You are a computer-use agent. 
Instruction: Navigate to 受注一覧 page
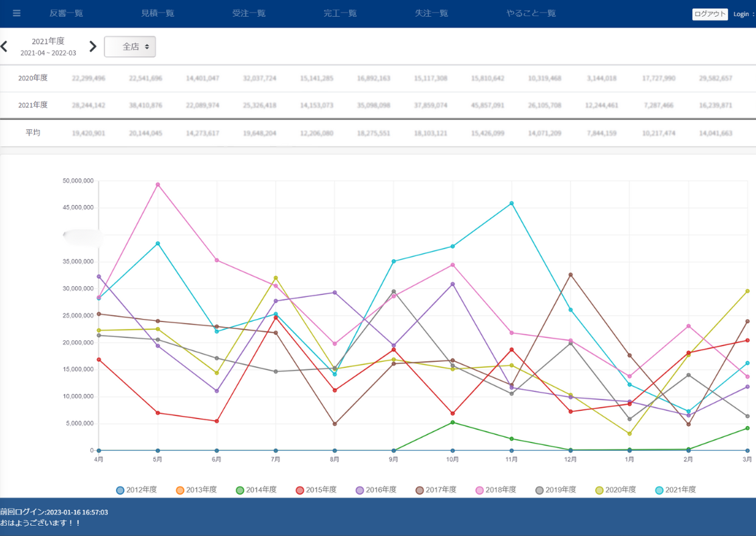pyautogui.click(x=249, y=13)
